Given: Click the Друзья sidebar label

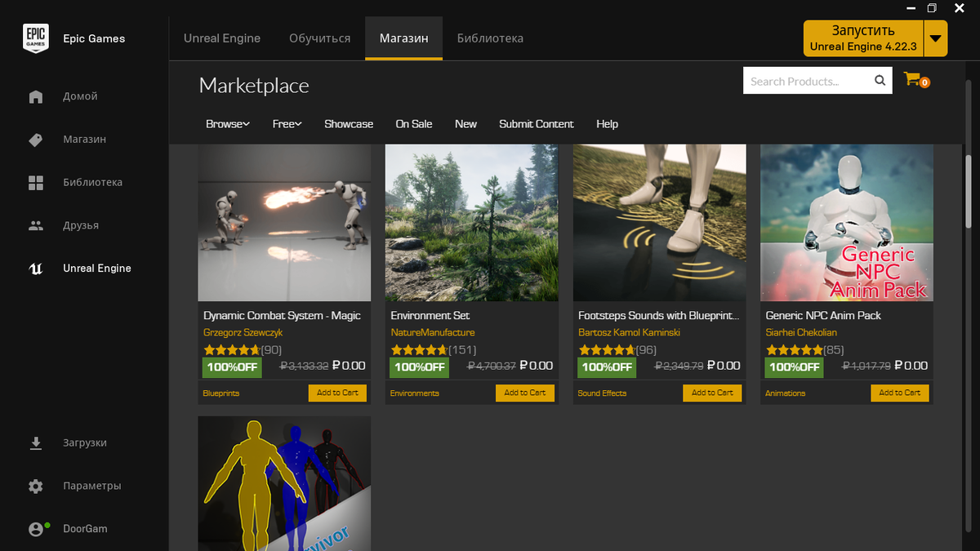Looking at the screenshot, I should pos(81,225).
